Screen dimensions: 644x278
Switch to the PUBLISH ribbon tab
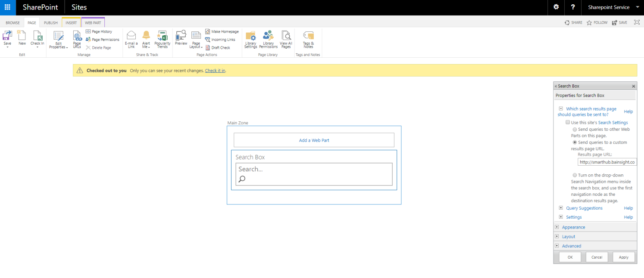(50, 23)
